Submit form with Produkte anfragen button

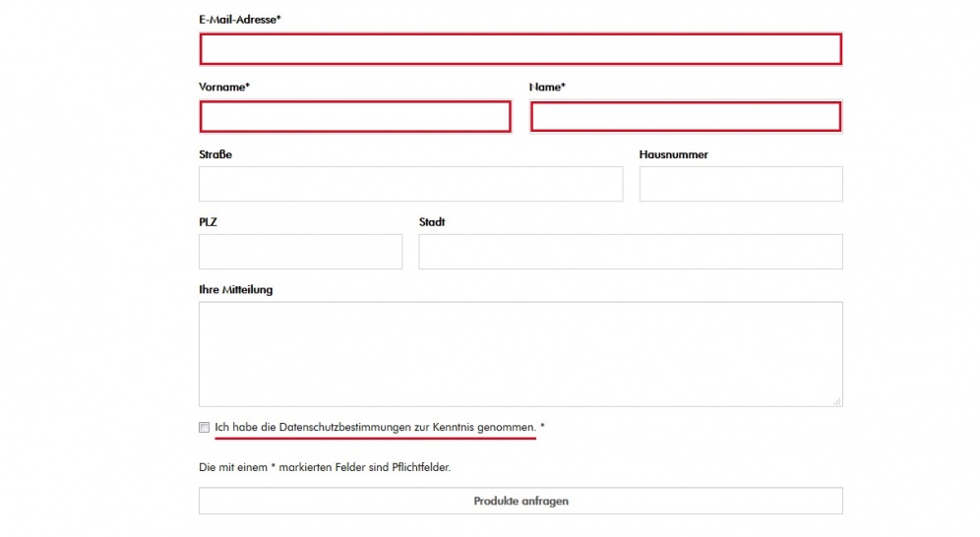point(521,501)
